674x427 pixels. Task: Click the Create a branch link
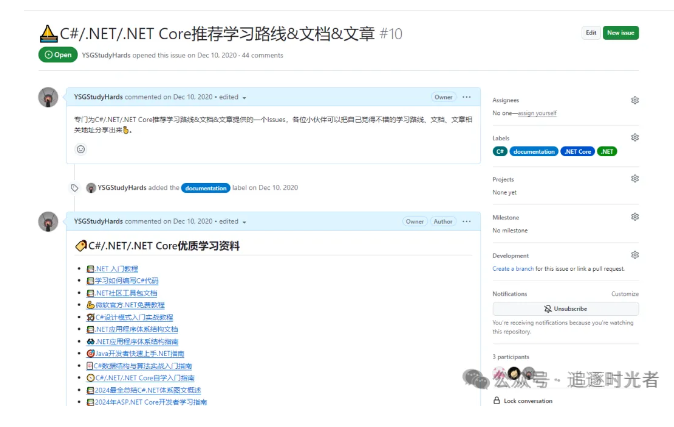pos(513,269)
